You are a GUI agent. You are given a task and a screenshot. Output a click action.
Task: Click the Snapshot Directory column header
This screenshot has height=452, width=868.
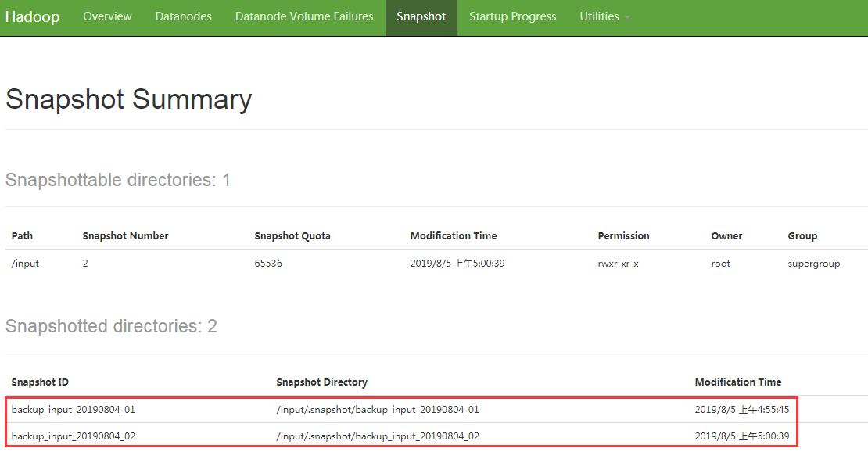click(321, 382)
